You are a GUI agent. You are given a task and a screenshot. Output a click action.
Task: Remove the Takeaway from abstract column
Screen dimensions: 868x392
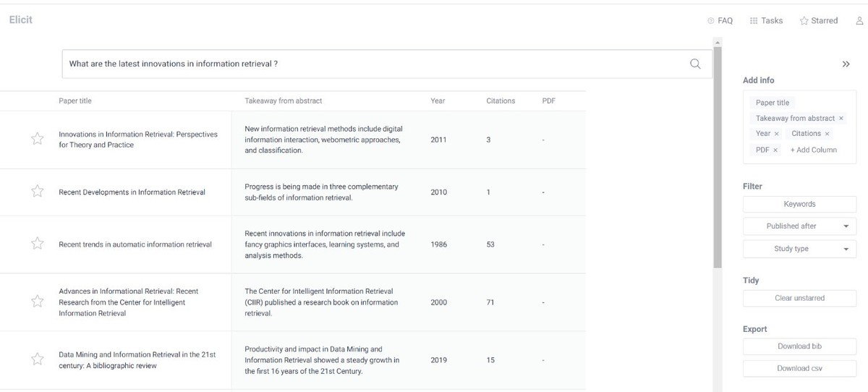[841, 119]
